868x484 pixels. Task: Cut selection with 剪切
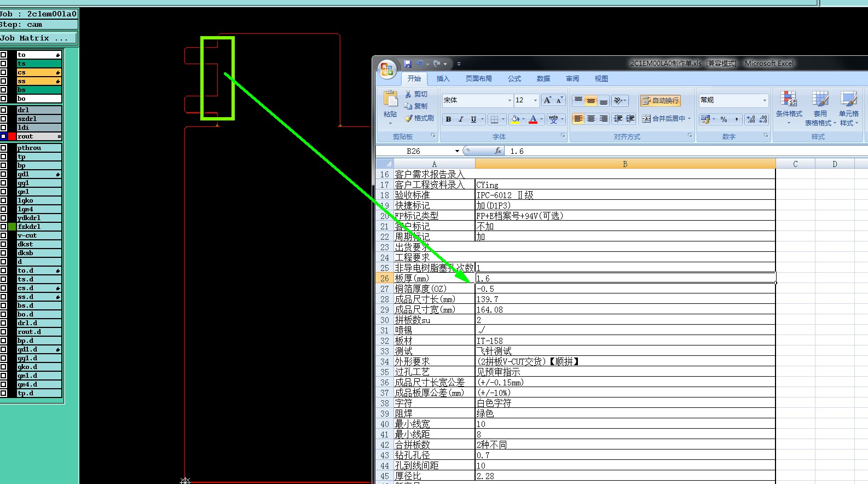click(416, 94)
